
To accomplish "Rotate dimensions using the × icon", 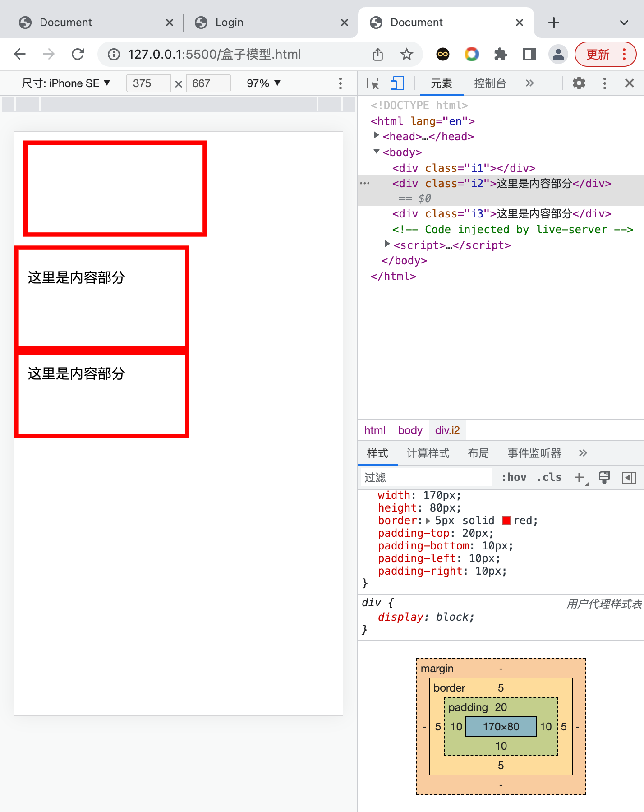I will 179,84.
